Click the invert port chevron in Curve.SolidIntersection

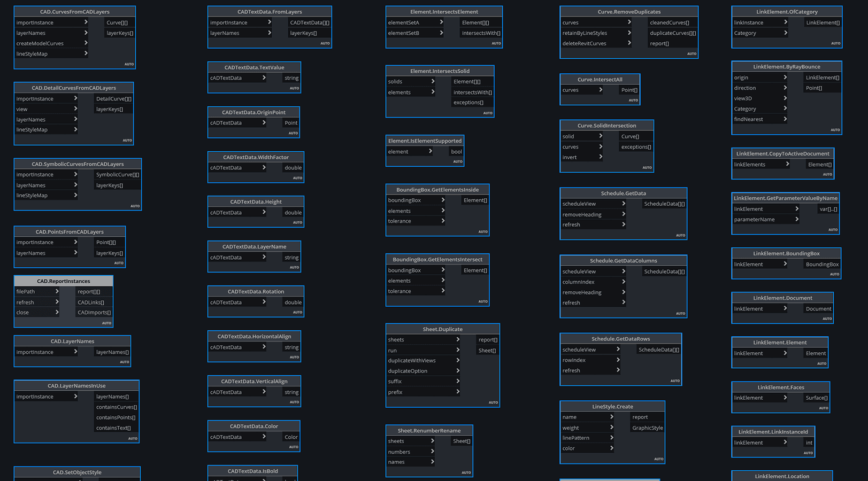click(601, 157)
